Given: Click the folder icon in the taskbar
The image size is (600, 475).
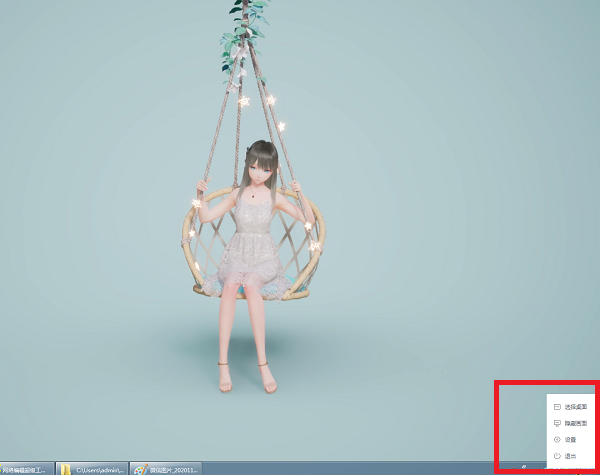Looking at the screenshot, I should (65, 468).
